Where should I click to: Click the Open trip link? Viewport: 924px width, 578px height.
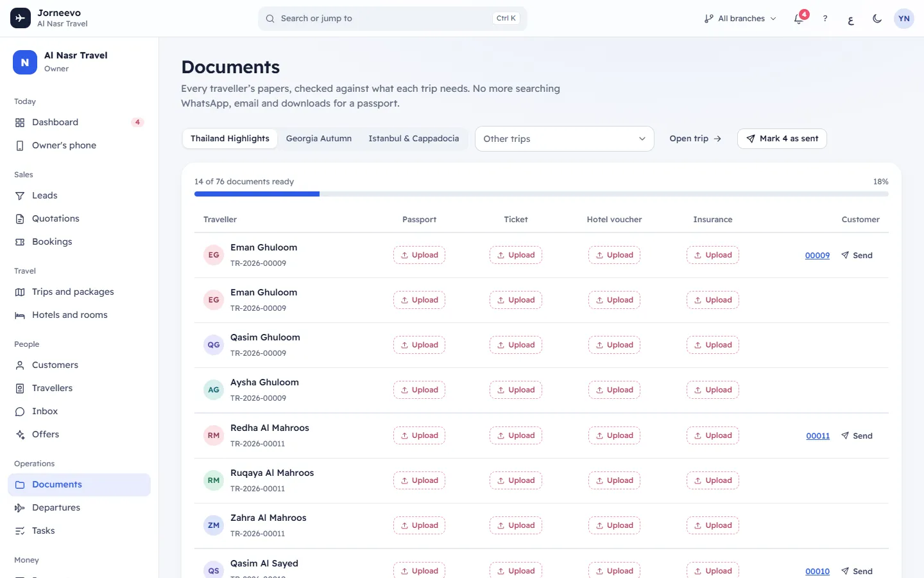(x=696, y=139)
